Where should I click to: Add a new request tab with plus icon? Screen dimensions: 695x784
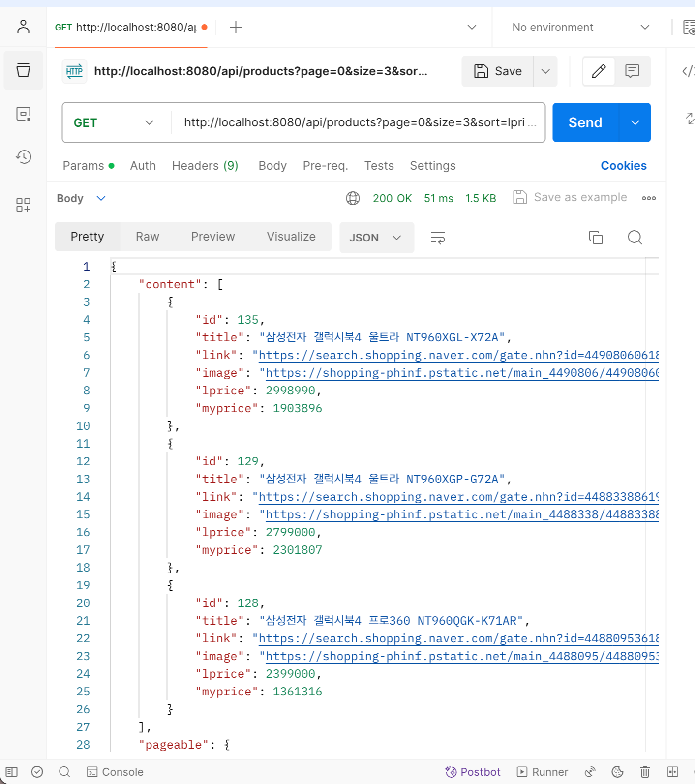pos(236,27)
